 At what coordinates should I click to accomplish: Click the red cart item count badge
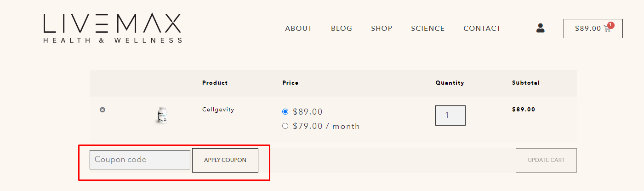(x=611, y=25)
